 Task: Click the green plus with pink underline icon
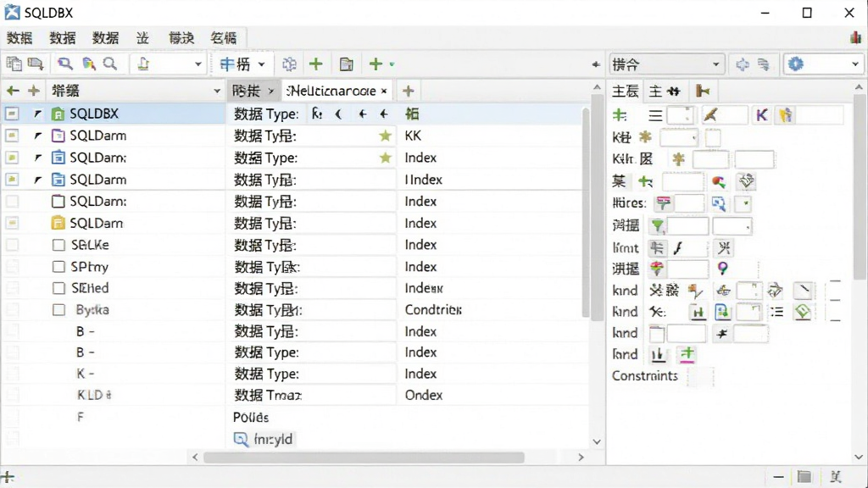tap(687, 354)
